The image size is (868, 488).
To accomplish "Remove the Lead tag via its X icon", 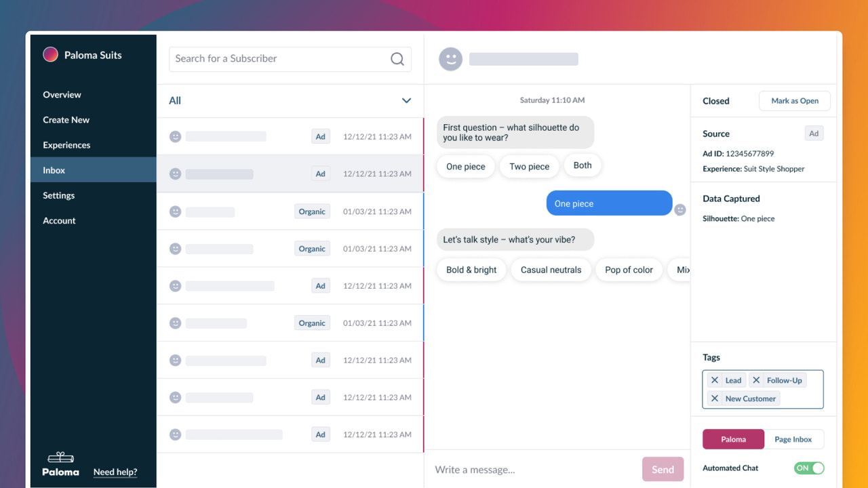I will point(714,380).
